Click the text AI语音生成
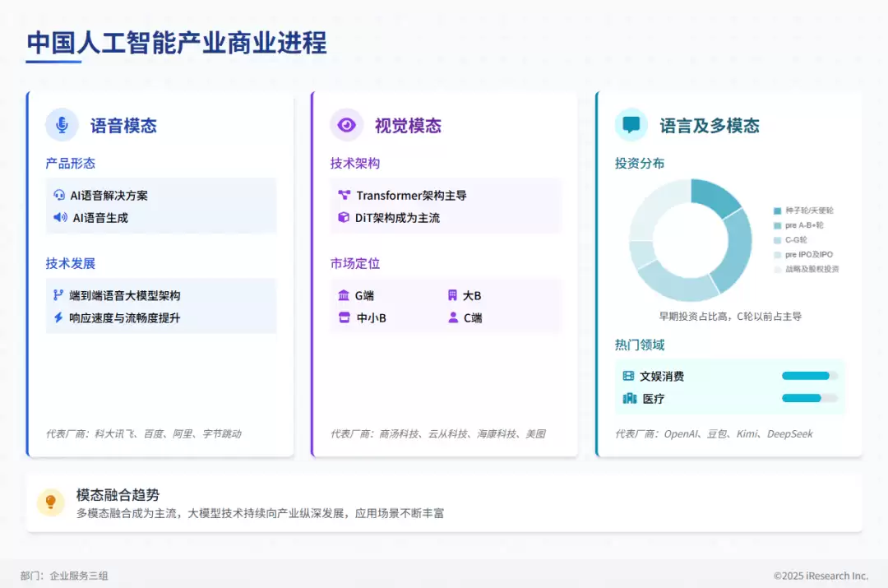Screen dimensions: 888x588 (x=100, y=218)
